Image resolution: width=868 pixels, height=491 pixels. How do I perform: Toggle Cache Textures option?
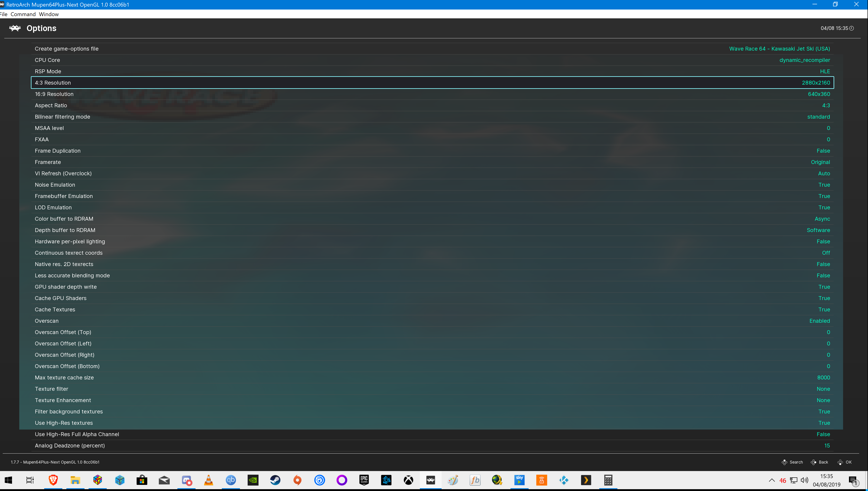[x=432, y=310]
